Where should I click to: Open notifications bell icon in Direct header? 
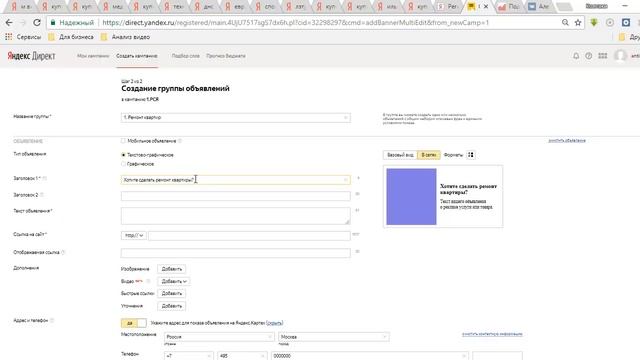(576, 56)
